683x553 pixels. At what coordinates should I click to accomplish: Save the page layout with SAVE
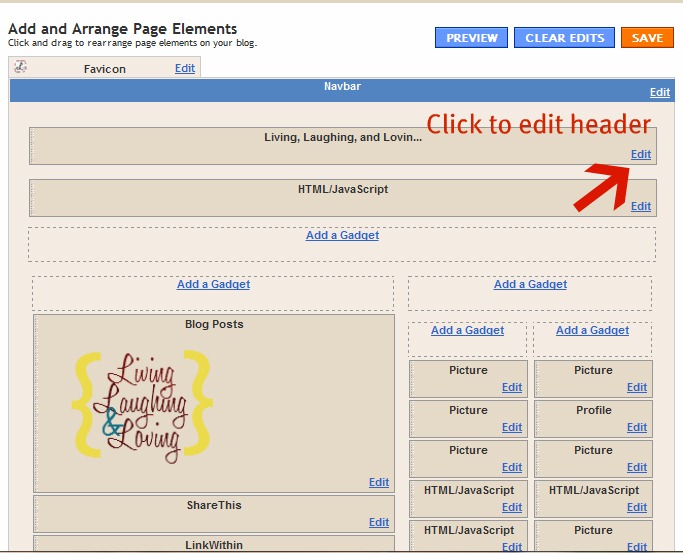647,38
